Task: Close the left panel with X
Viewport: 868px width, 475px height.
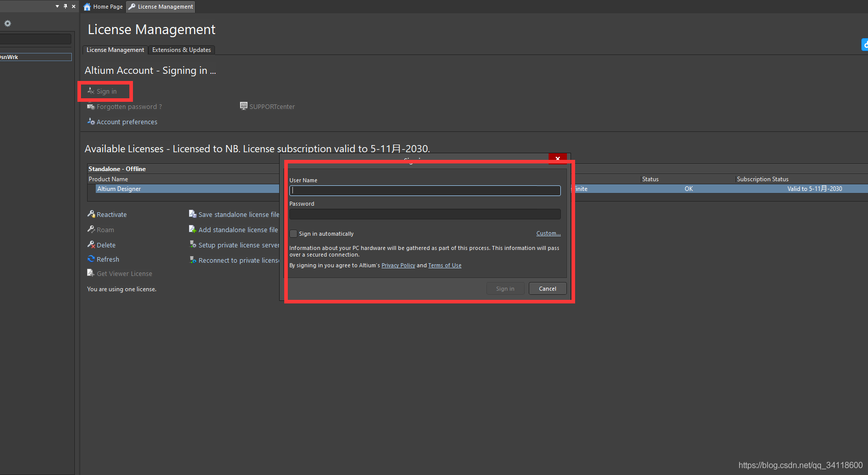Action: tap(73, 6)
